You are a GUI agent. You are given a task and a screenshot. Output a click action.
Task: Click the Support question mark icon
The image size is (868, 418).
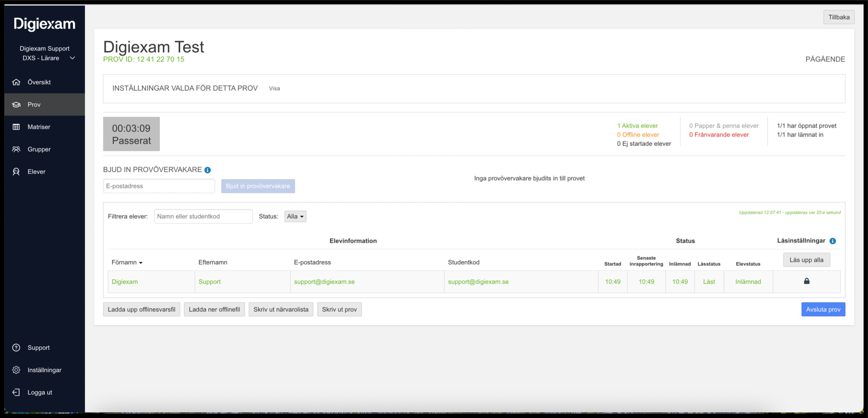[x=16, y=348]
